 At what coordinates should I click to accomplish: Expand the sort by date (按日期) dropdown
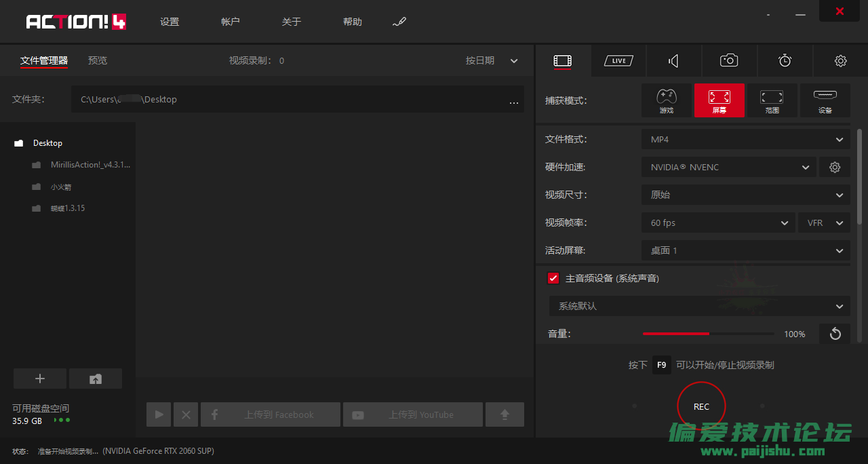(x=492, y=61)
